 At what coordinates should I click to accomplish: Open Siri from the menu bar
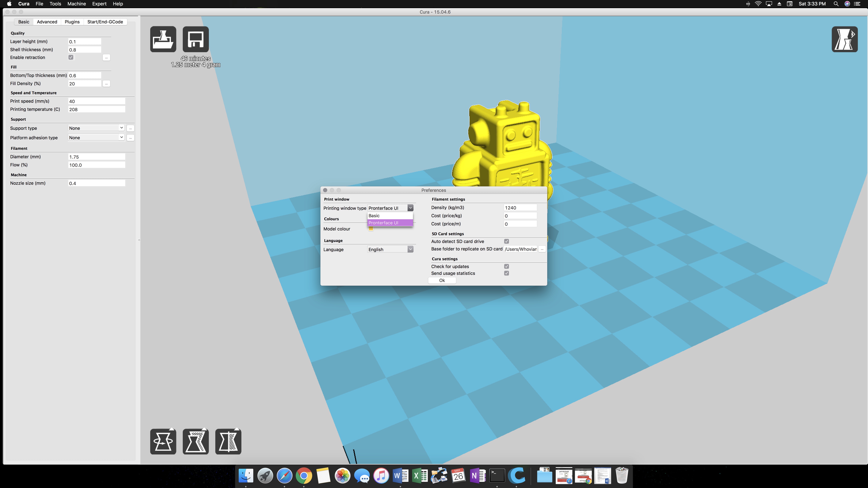[x=847, y=4]
